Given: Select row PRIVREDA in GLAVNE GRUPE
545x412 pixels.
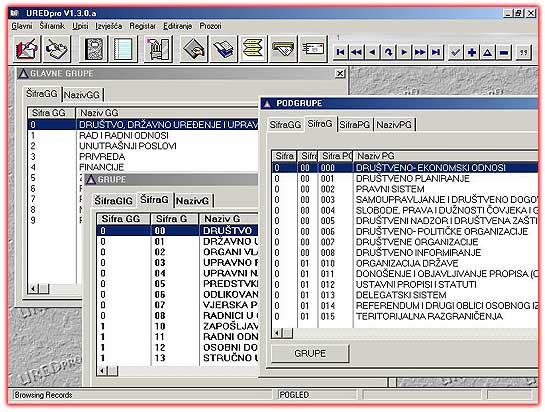Looking at the screenshot, I should pyautogui.click(x=143, y=157).
